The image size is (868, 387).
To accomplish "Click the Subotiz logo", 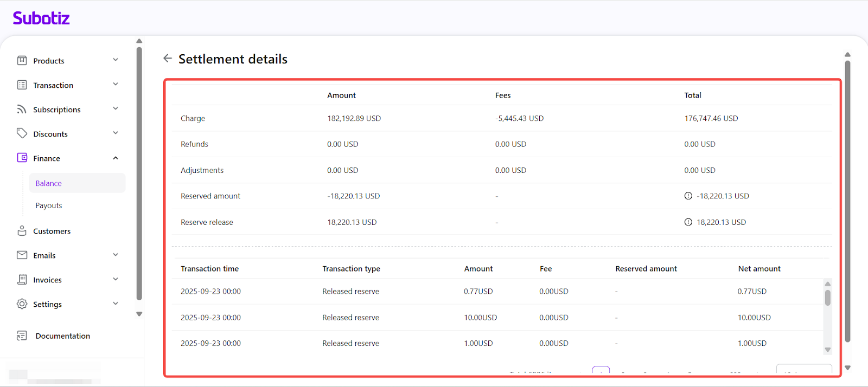I will (41, 18).
